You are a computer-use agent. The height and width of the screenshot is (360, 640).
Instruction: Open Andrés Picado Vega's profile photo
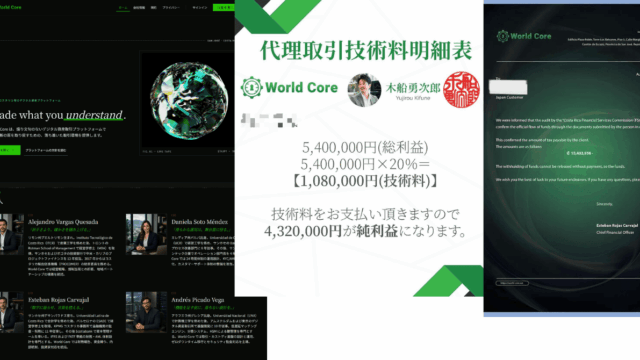pyautogui.click(x=146, y=312)
